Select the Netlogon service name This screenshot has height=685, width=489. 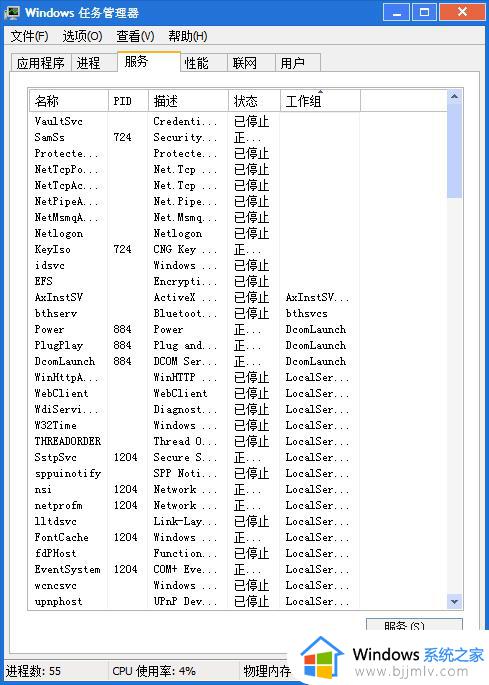(59, 234)
